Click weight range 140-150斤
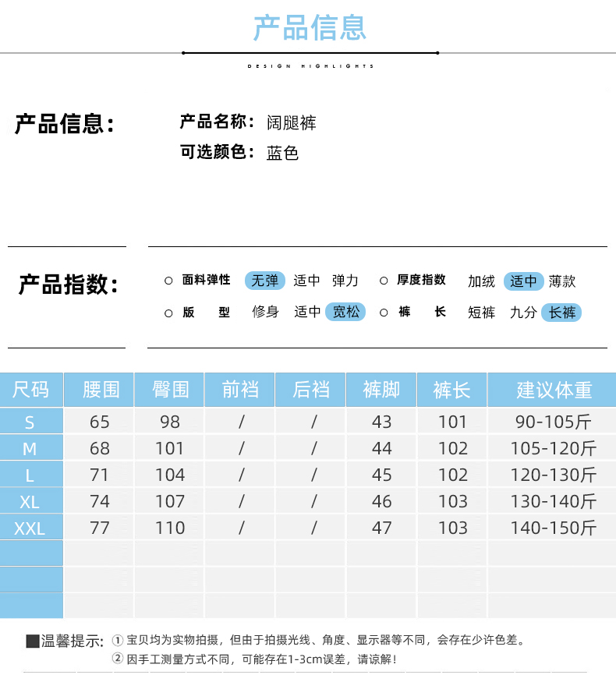Screen dimensions: 616x689 point(554,528)
